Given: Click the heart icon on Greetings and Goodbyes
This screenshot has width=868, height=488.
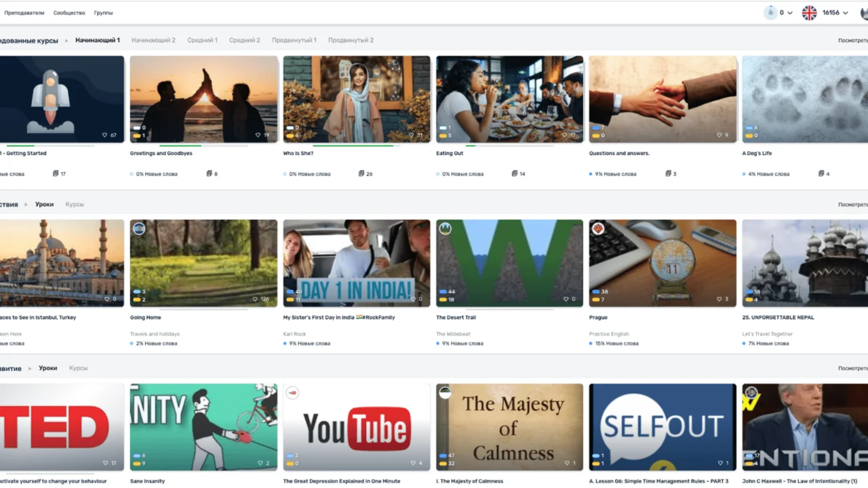Looking at the screenshot, I should [x=258, y=135].
